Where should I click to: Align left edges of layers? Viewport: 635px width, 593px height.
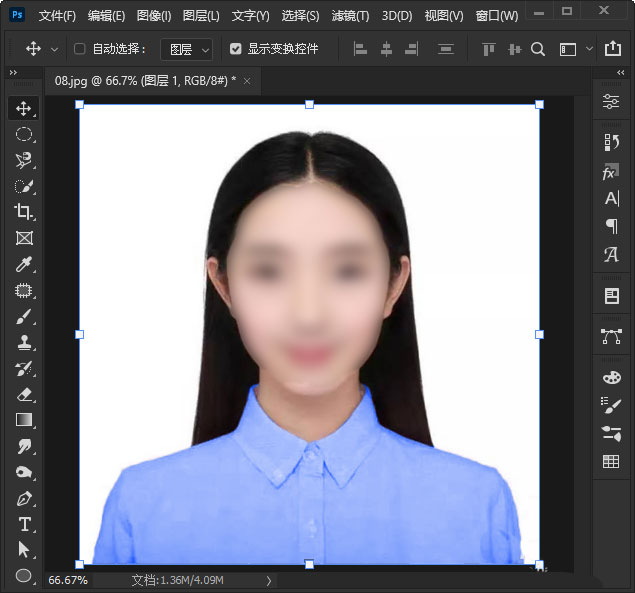click(360, 49)
